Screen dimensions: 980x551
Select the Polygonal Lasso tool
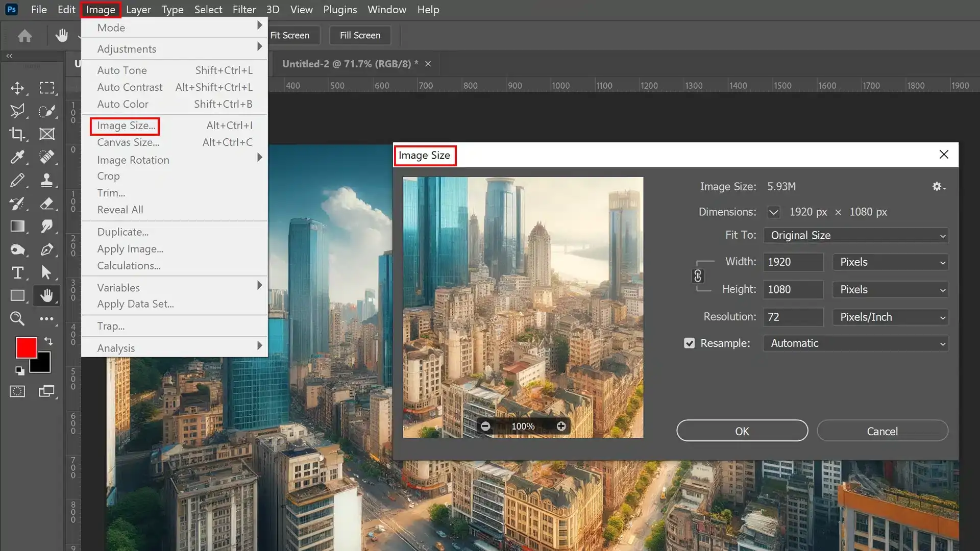(x=17, y=111)
